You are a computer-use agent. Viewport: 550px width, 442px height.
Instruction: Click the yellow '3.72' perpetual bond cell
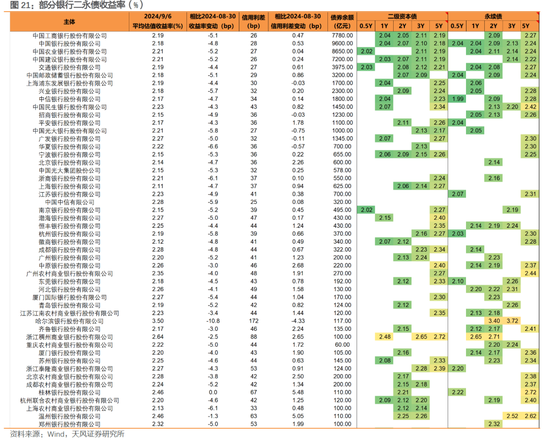tap(512, 321)
